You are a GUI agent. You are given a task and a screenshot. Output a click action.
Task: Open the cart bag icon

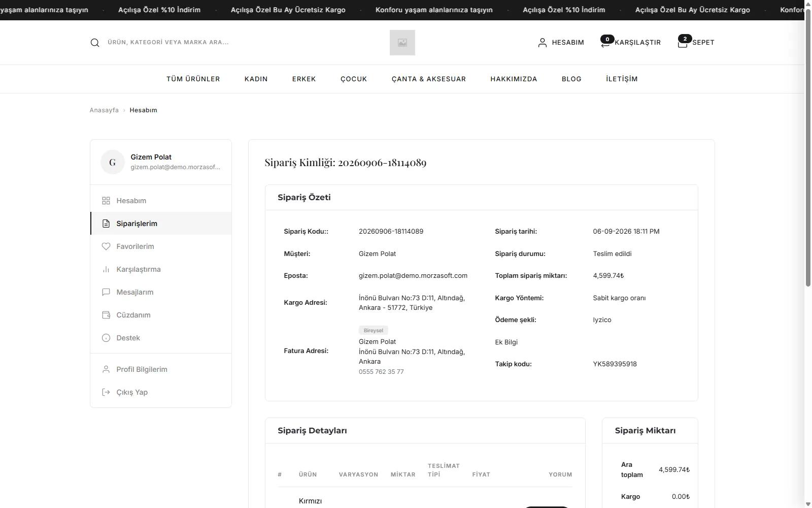(683, 43)
